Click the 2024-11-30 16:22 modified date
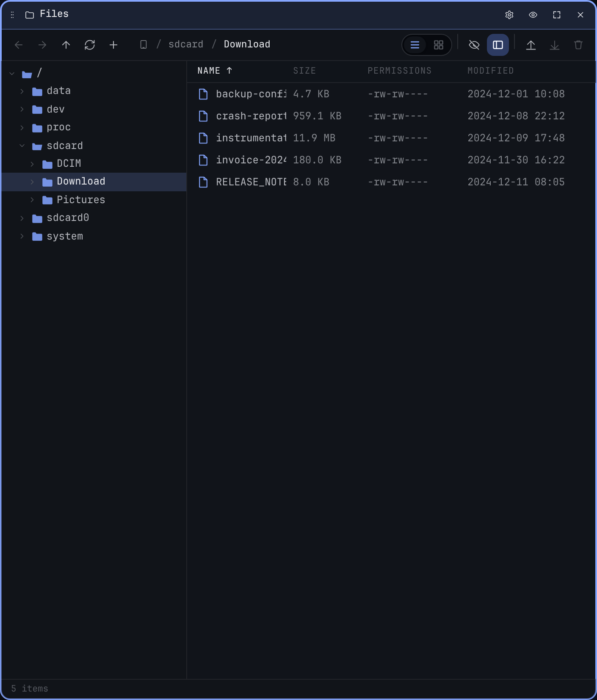The width and height of the screenshot is (597, 700). (516, 160)
